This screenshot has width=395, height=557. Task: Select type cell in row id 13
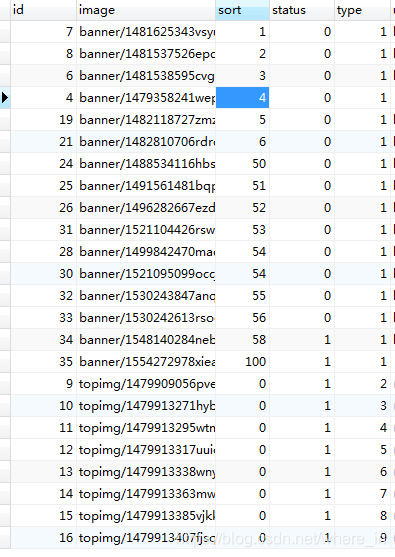pyautogui.click(x=362, y=472)
